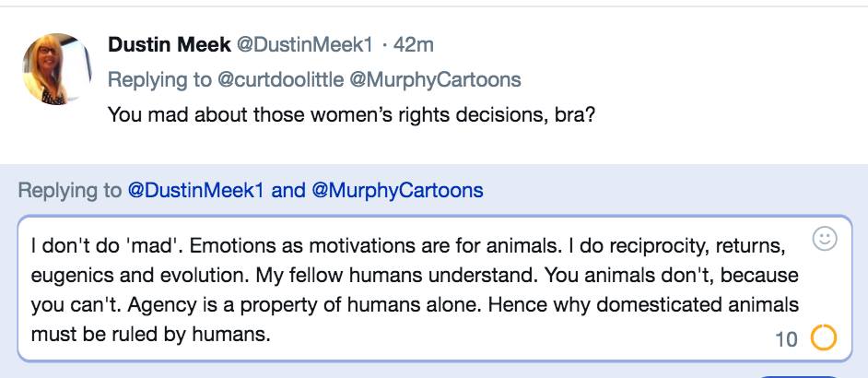This screenshot has height=378, width=868.
Task: Click blue @MurphyCartoons in reply header
Action: coord(396,191)
